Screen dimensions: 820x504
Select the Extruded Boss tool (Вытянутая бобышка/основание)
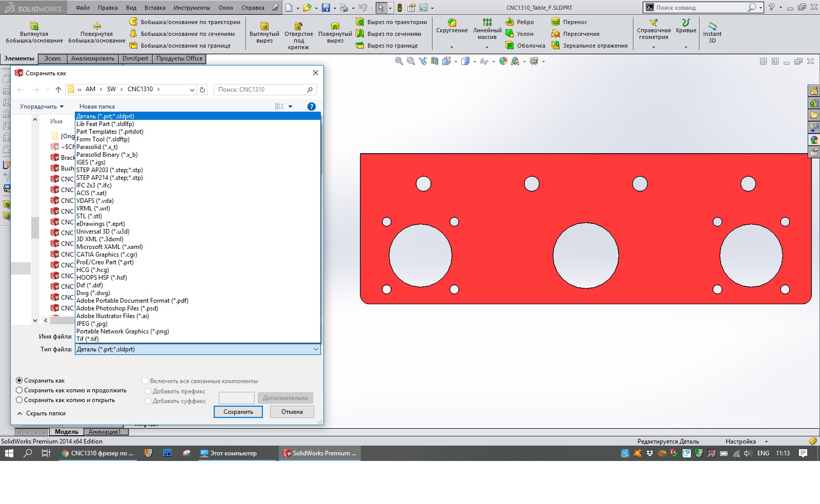34,33
